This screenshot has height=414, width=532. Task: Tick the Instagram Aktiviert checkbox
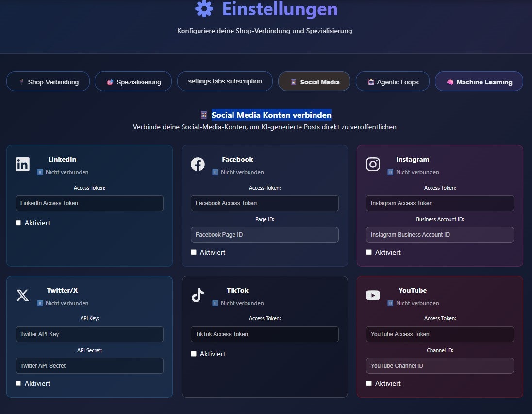pyautogui.click(x=369, y=252)
